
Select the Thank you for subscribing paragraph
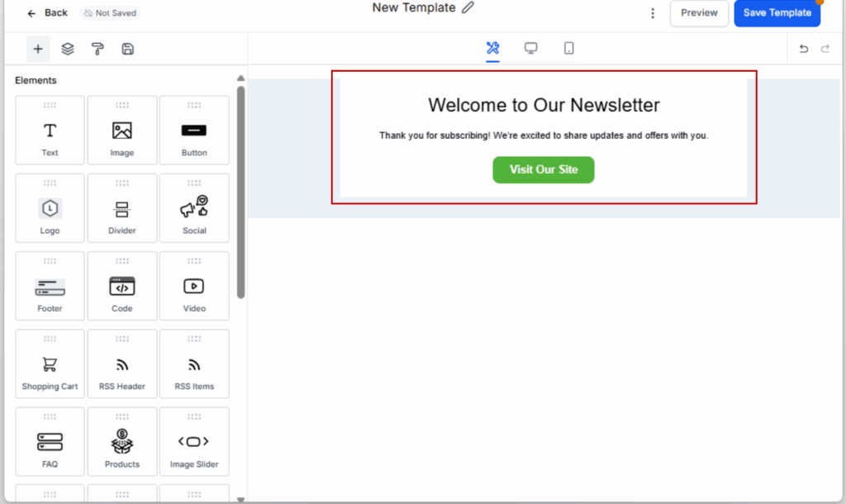(x=544, y=136)
